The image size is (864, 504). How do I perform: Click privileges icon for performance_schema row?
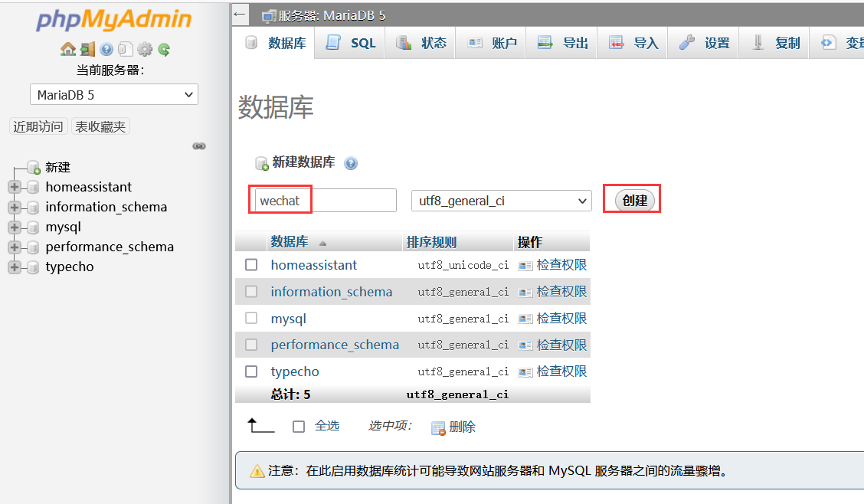[x=525, y=345]
